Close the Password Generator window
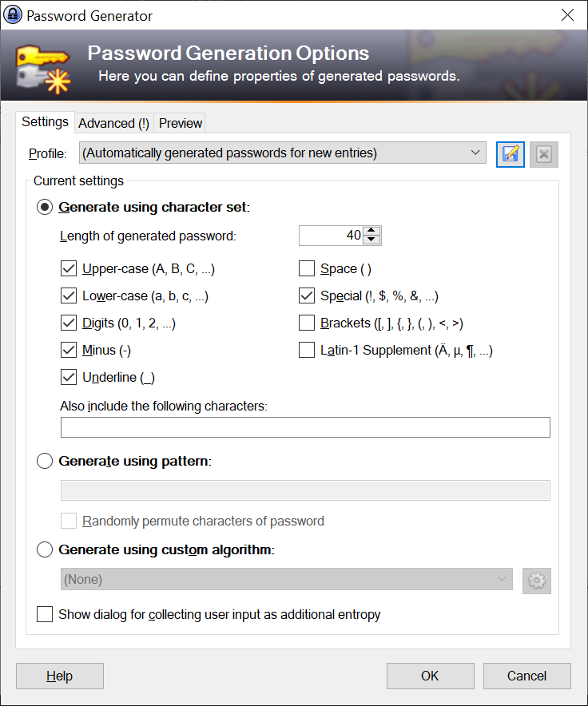The height and width of the screenshot is (706, 588). tap(567, 15)
